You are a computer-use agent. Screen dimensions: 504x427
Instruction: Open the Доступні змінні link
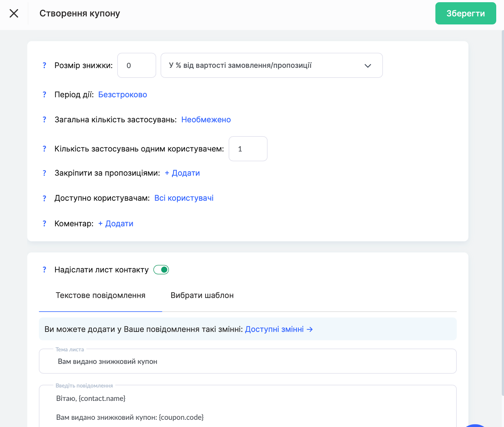(x=279, y=329)
